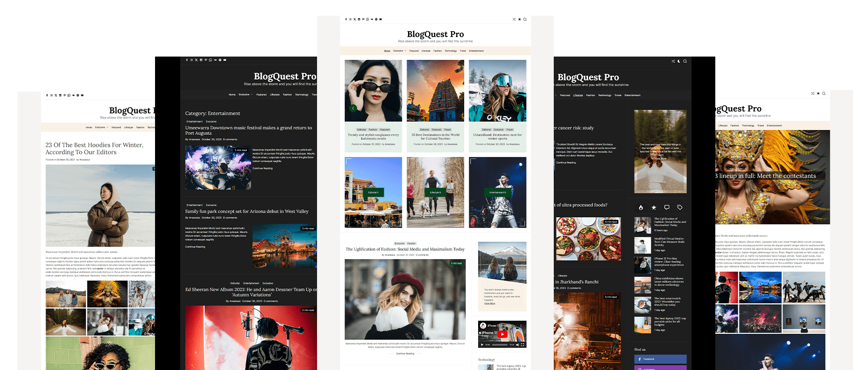This screenshot has width=868, height=370.
Task: Click X icon in far-left hoodies page
Action: point(56,95)
